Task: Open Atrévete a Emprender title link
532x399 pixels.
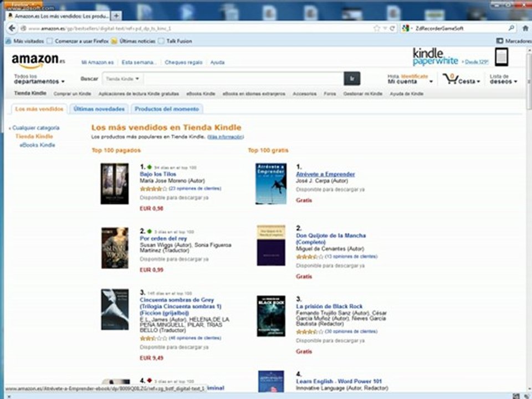Action: tap(325, 174)
